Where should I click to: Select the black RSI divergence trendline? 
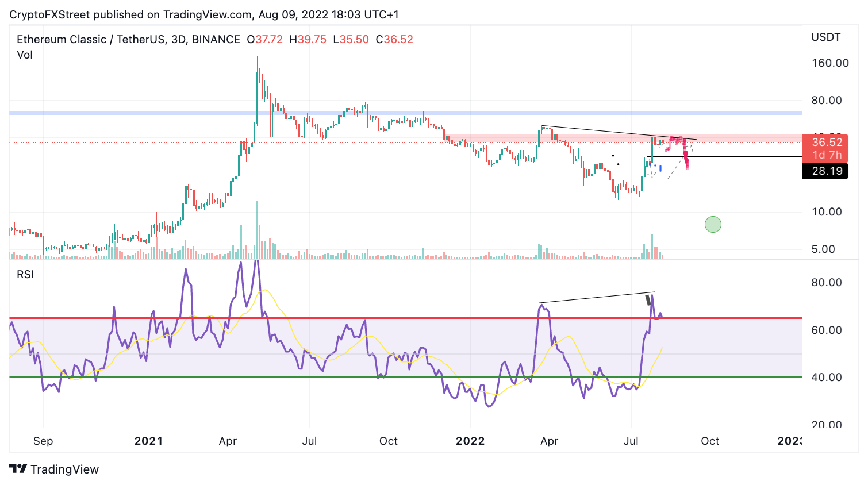(x=596, y=298)
